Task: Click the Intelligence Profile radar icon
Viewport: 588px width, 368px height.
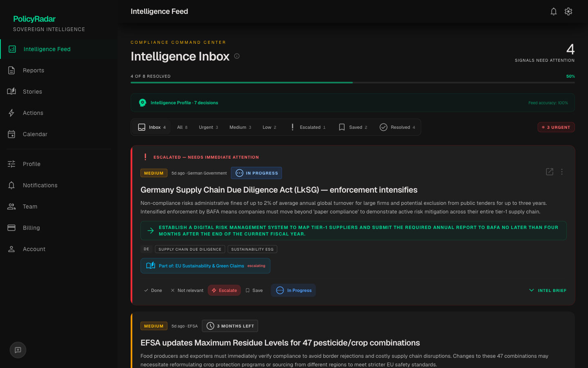Action: [x=143, y=102]
